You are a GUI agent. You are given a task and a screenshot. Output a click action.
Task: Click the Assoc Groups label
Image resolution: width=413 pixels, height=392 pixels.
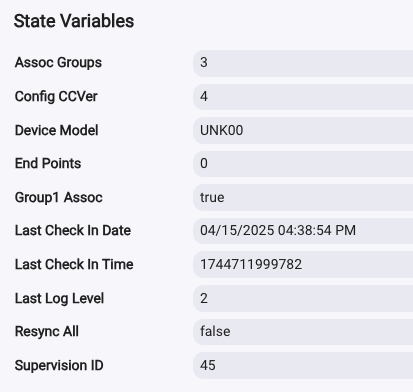(58, 63)
